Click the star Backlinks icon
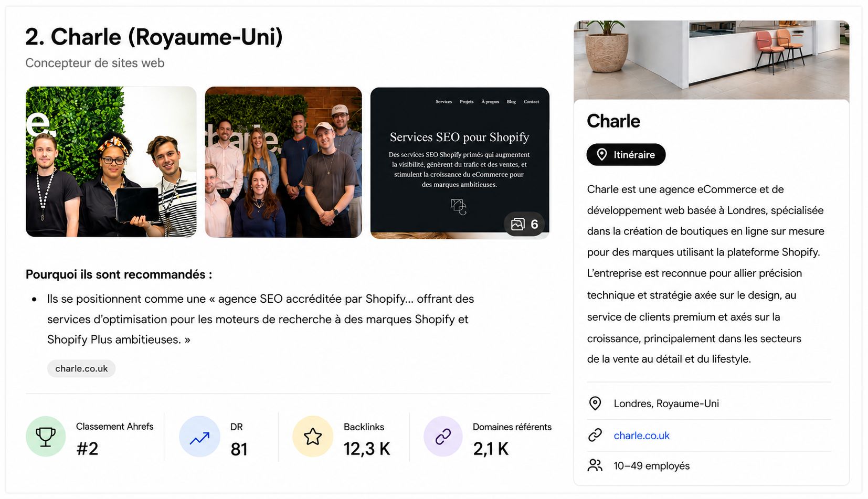 click(x=313, y=437)
